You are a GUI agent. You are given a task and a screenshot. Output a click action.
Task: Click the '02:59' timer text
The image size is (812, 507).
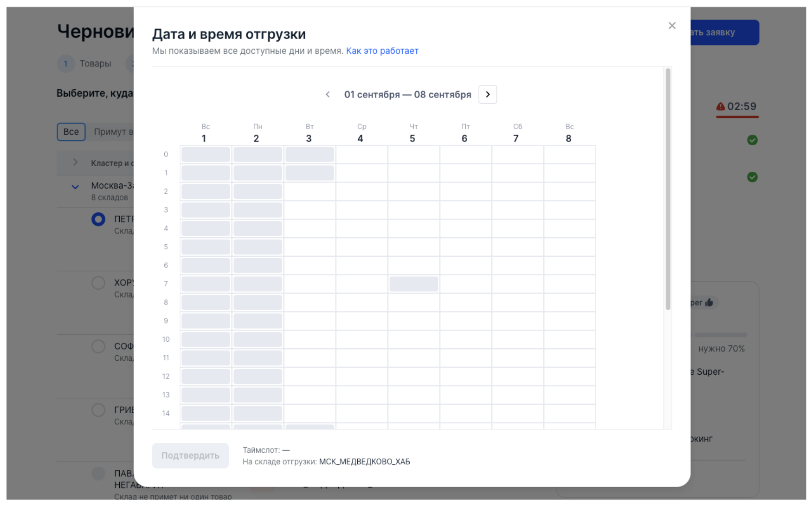742,106
